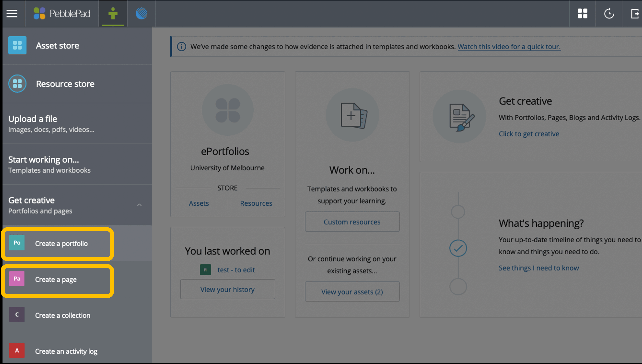Choose Create an activity log
Screen dimensions: 642x364
click(x=77, y=351)
